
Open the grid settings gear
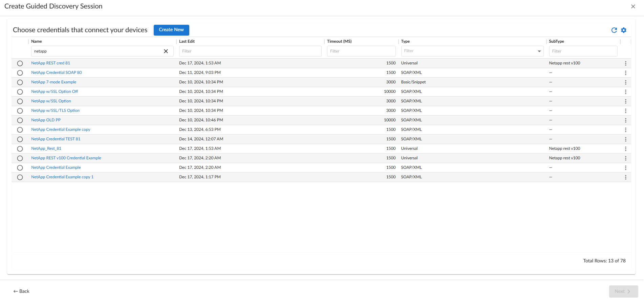click(624, 30)
